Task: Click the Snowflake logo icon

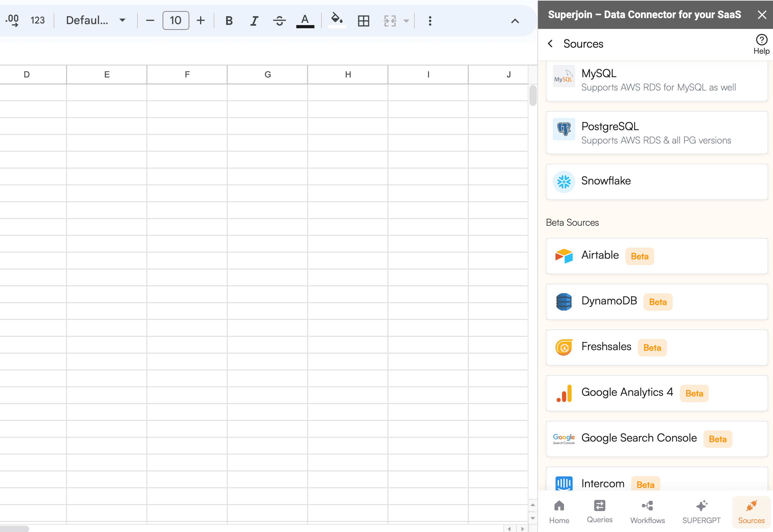Action: (564, 182)
